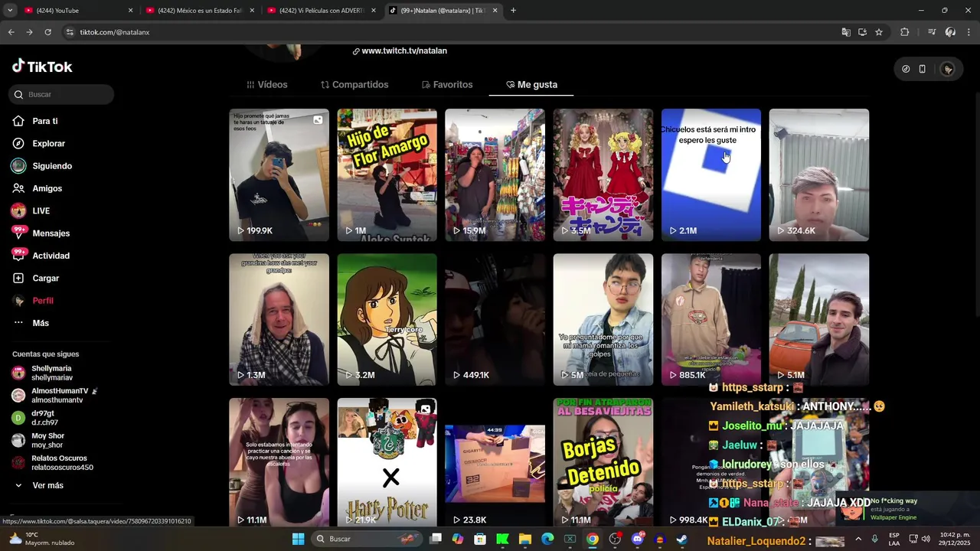Open the tab search dropdown arrow
This screenshot has height=551, width=980.
tap(10, 11)
